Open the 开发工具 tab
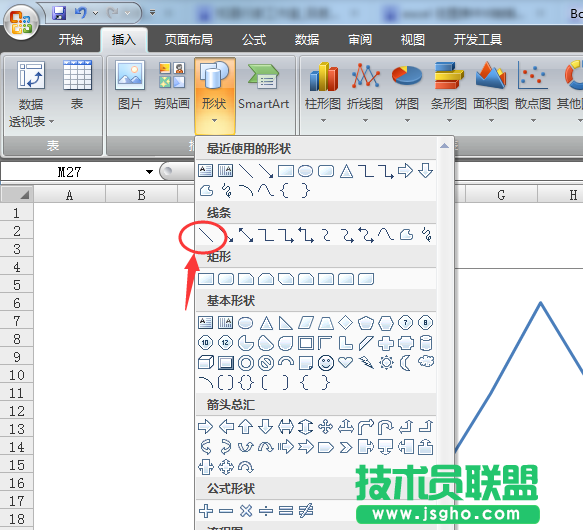This screenshot has height=530, width=583. click(x=478, y=39)
